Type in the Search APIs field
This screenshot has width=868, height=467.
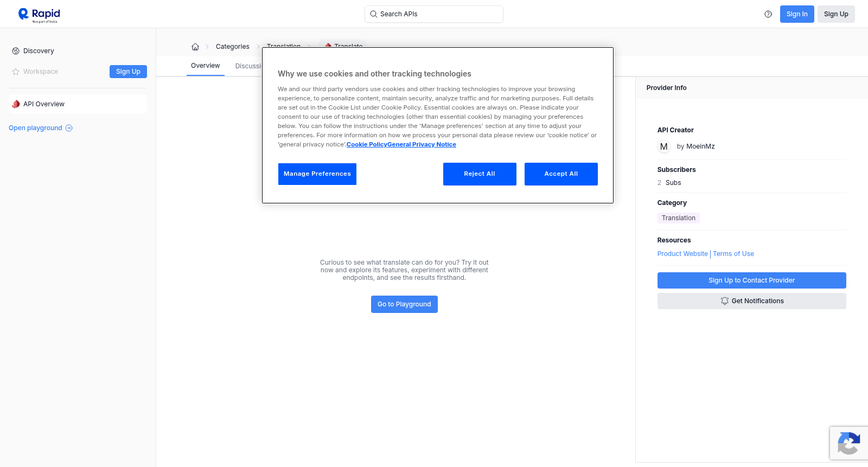click(x=434, y=14)
